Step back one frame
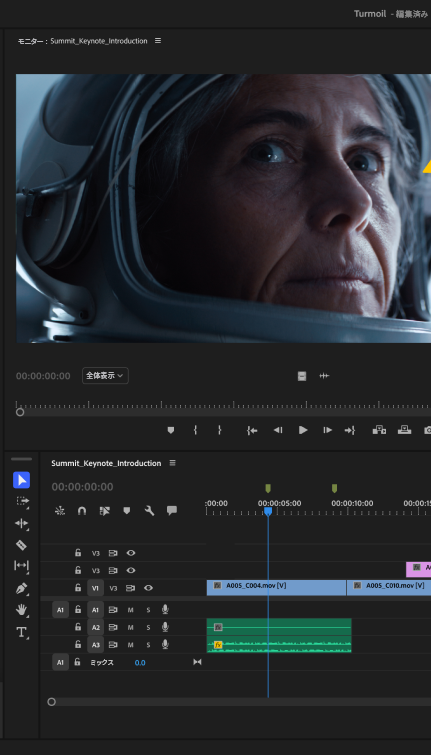431x755 pixels. [x=278, y=430]
